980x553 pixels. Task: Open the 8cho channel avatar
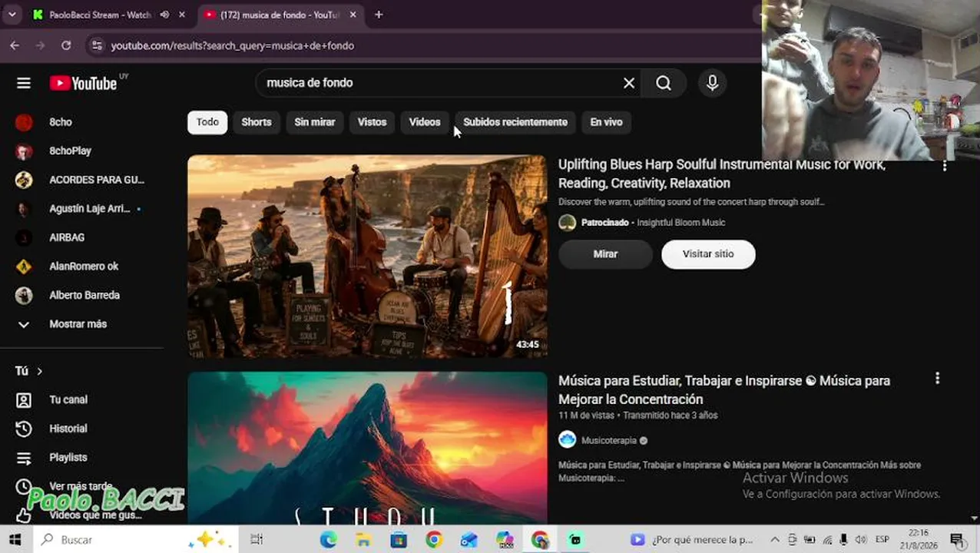click(x=24, y=122)
